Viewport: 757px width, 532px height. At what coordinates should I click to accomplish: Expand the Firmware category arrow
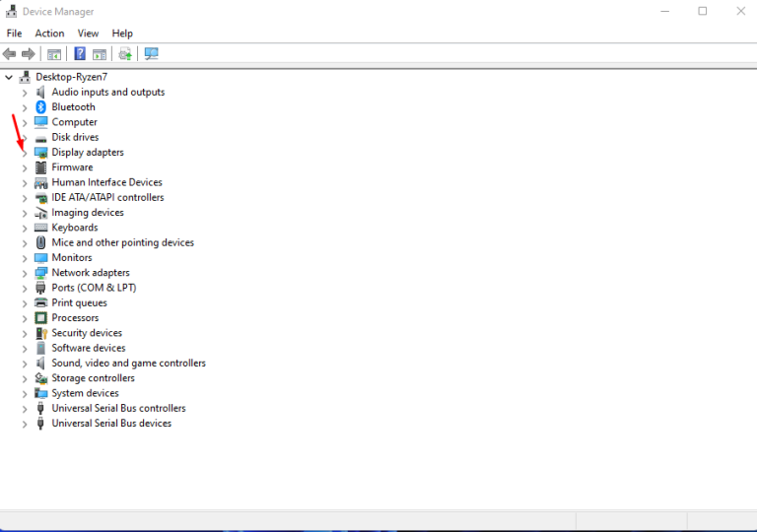[25, 167]
